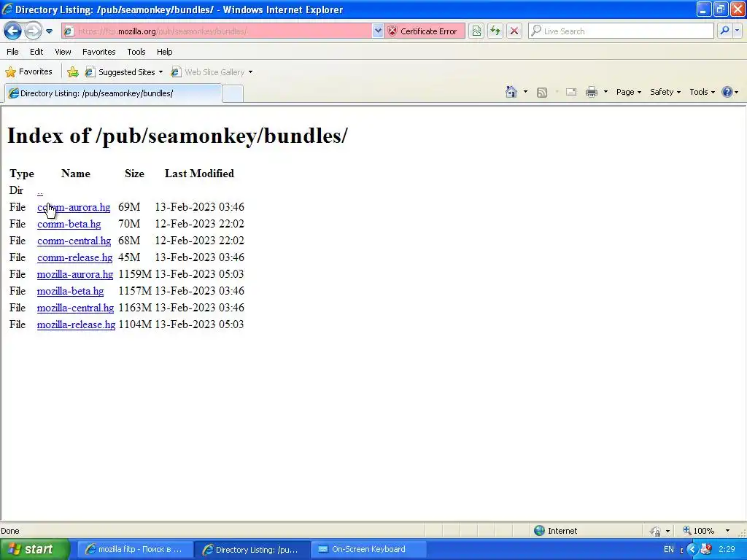Open the recent pages dropdown arrow
747x560 pixels.
pyautogui.click(x=49, y=31)
